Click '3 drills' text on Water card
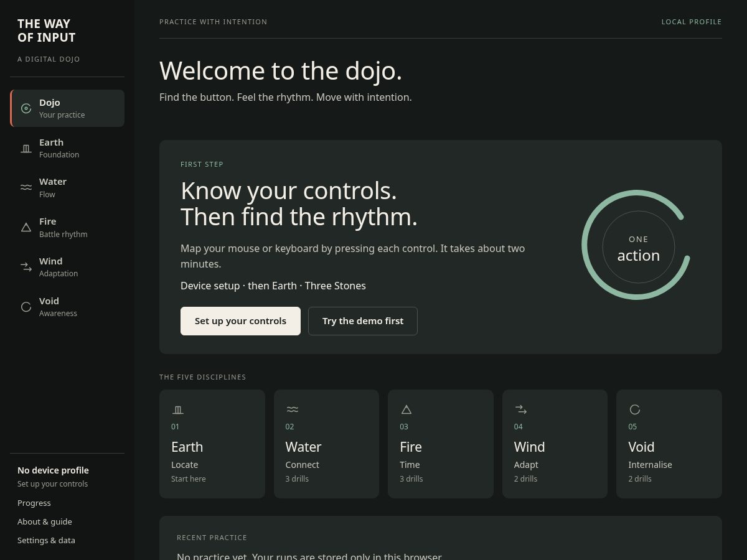Image resolution: width=747 pixels, height=560 pixels. coord(297,478)
